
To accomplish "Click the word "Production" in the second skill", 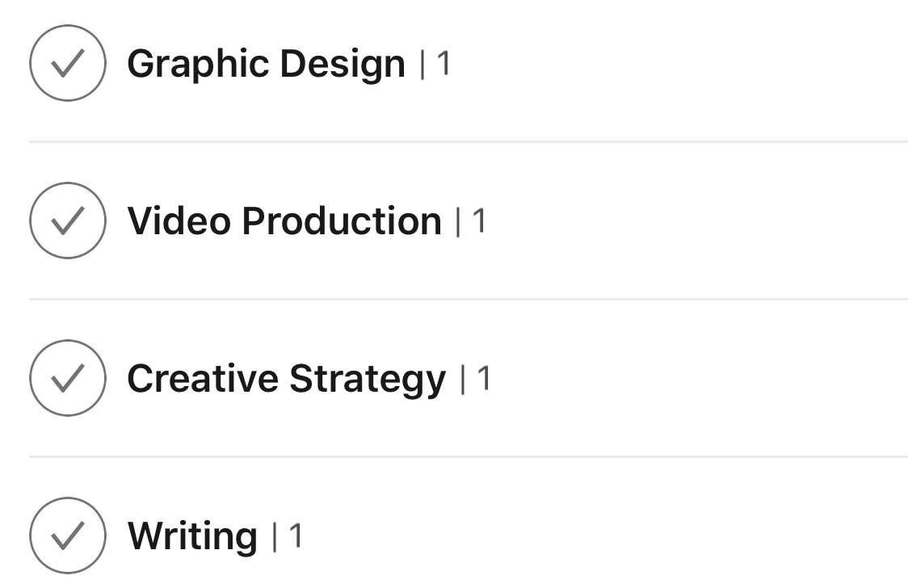I will tap(342, 221).
